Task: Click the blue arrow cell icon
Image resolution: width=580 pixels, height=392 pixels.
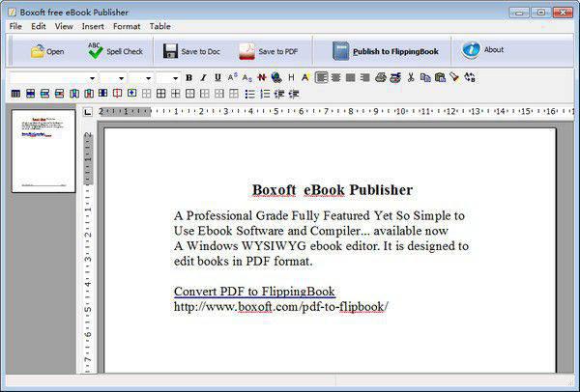Action: [x=132, y=94]
